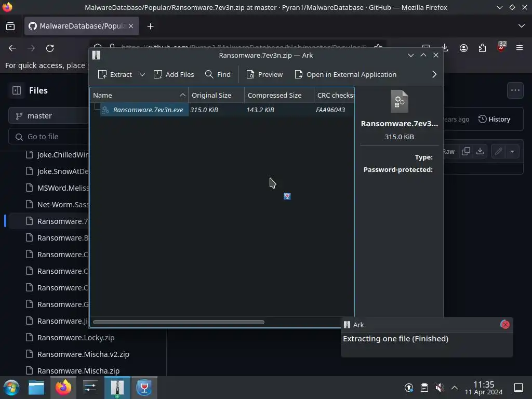The image size is (532, 399).
Task: Click the clock showing 11:35
Action: (x=484, y=388)
